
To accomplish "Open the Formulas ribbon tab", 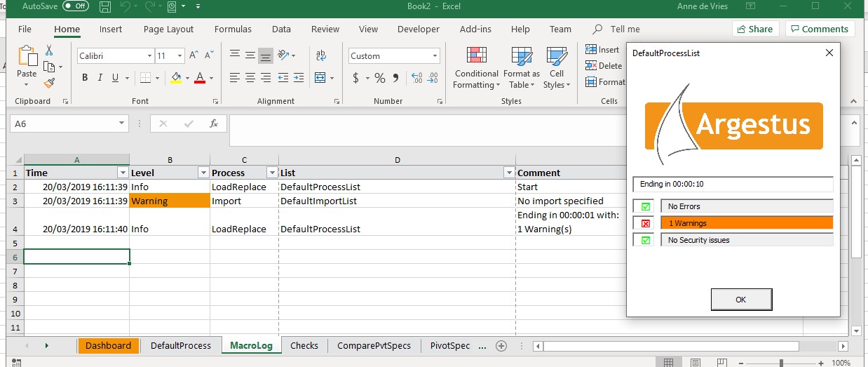I will pyautogui.click(x=233, y=29).
